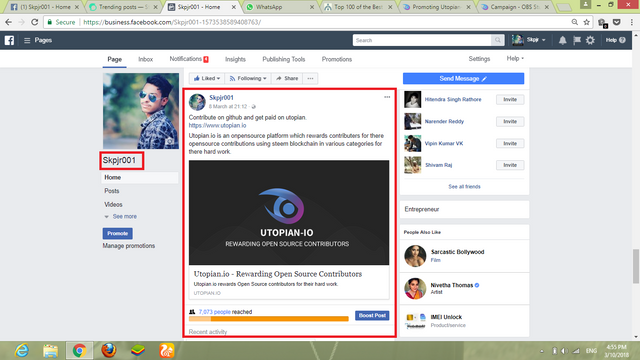
Task: Show hidden system tray icons
Action: 542,351
